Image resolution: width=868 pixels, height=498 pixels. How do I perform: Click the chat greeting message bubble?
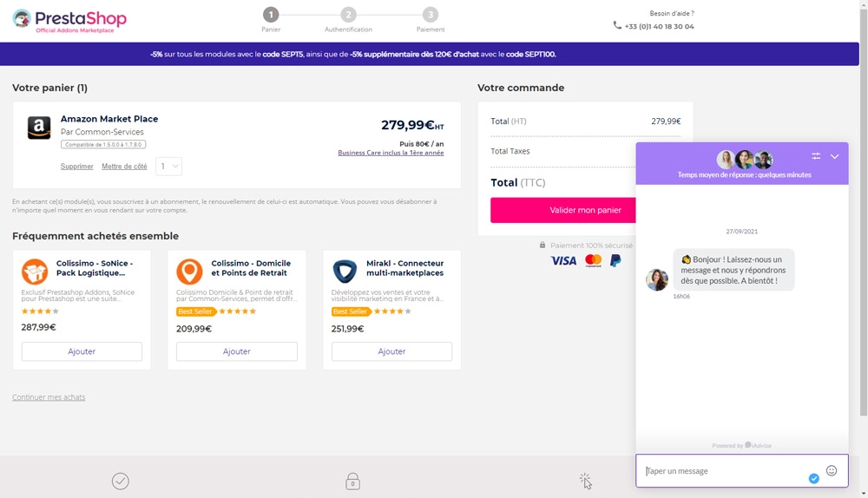(x=733, y=270)
